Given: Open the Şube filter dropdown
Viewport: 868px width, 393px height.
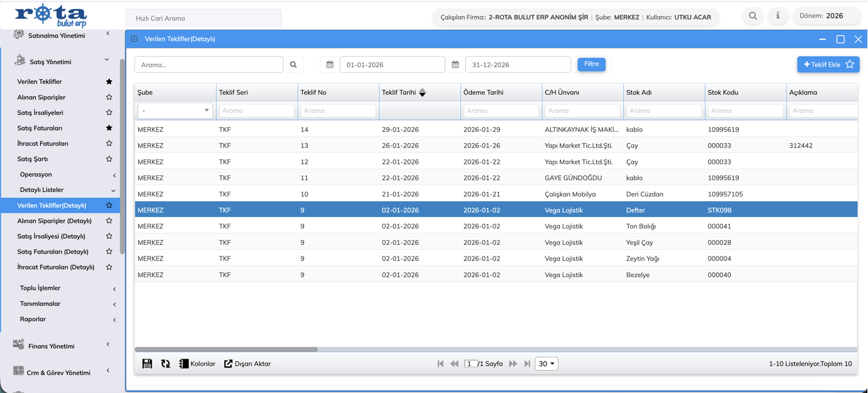Looking at the screenshot, I should click(x=175, y=111).
